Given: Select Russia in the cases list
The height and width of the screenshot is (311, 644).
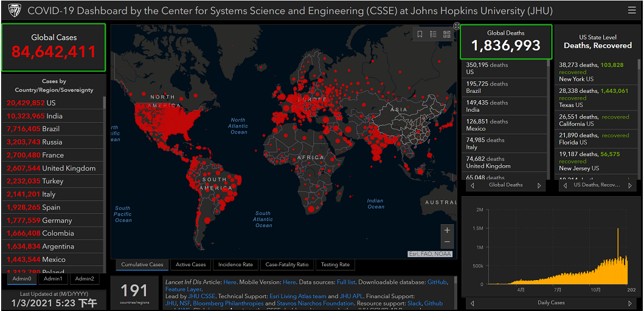Looking at the screenshot, I should [x=52, y=142].
